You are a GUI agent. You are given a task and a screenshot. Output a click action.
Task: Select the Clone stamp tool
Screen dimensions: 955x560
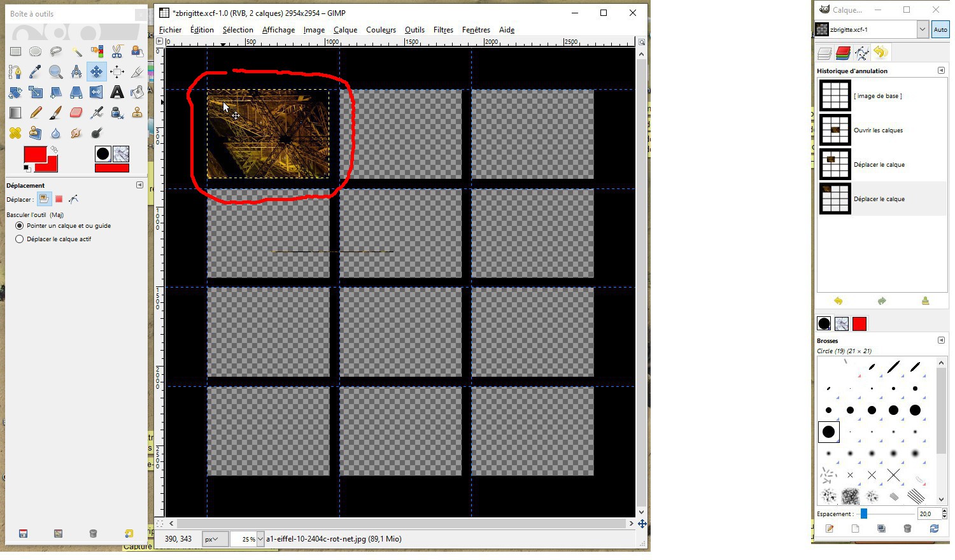[137, 113]
